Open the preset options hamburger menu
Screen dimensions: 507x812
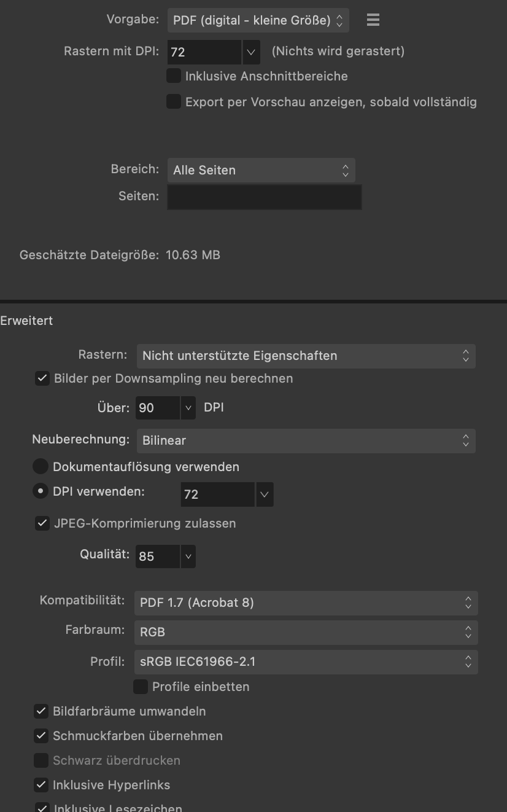(373, 20)
